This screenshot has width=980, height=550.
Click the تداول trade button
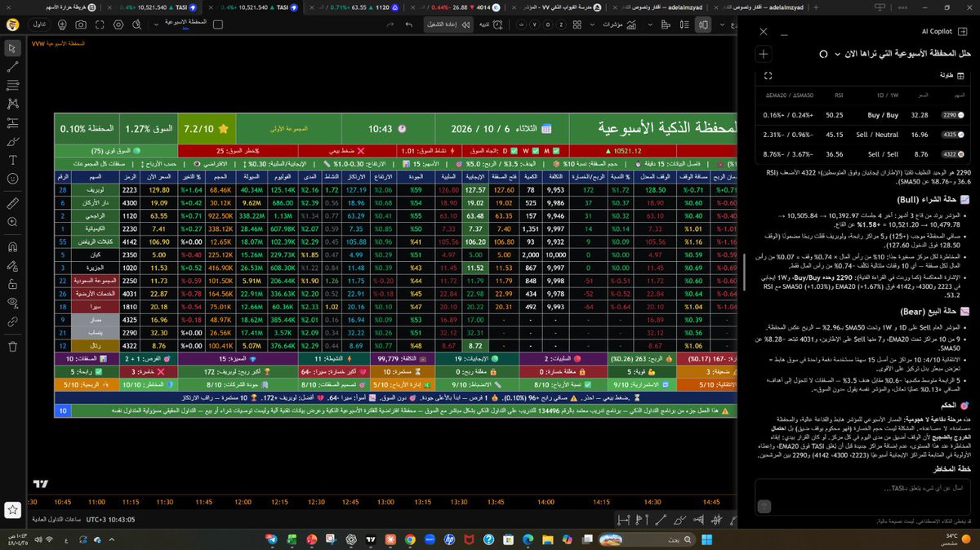38,24
